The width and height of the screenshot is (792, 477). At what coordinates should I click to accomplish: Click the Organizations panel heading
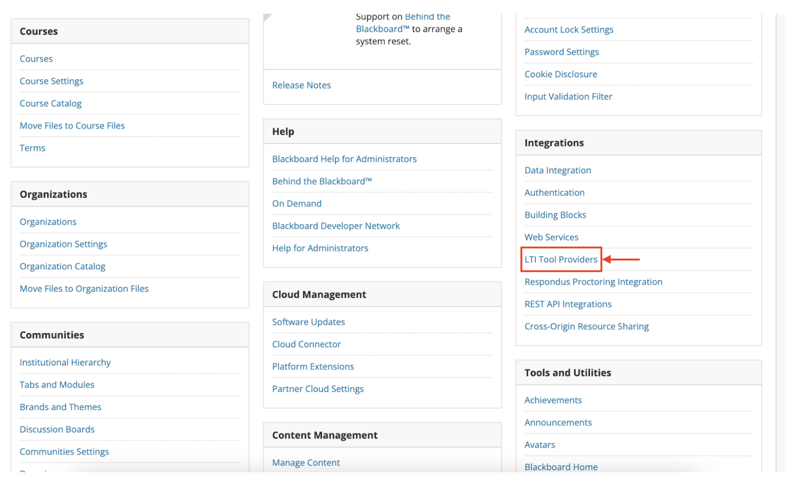(53, 194)
